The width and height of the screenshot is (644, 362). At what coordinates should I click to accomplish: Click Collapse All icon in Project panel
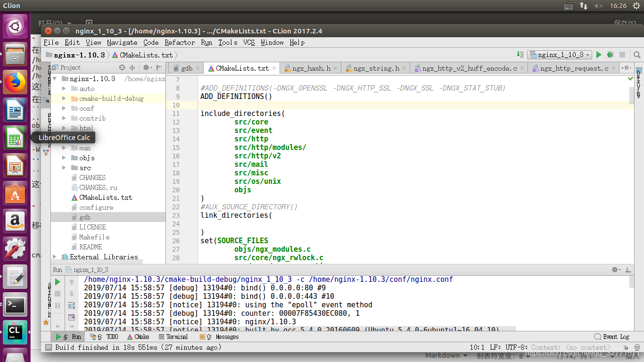pyautogui.click(x=132, y=68)
